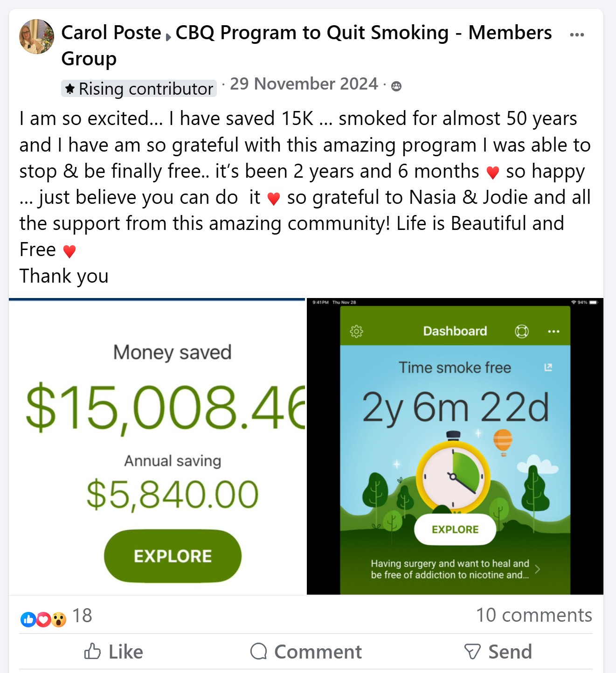Click the Carol Poste author name
616x673 pixels.
(111, 33)
